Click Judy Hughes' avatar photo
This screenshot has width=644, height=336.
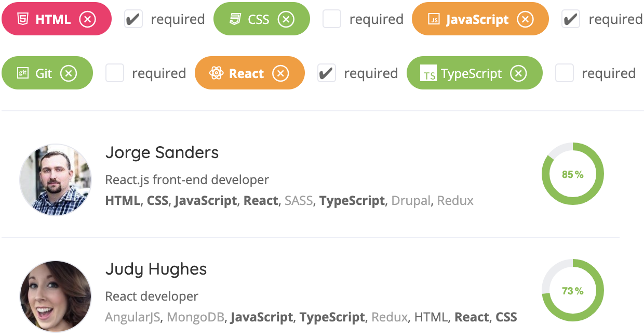click(x=55, y=296)
